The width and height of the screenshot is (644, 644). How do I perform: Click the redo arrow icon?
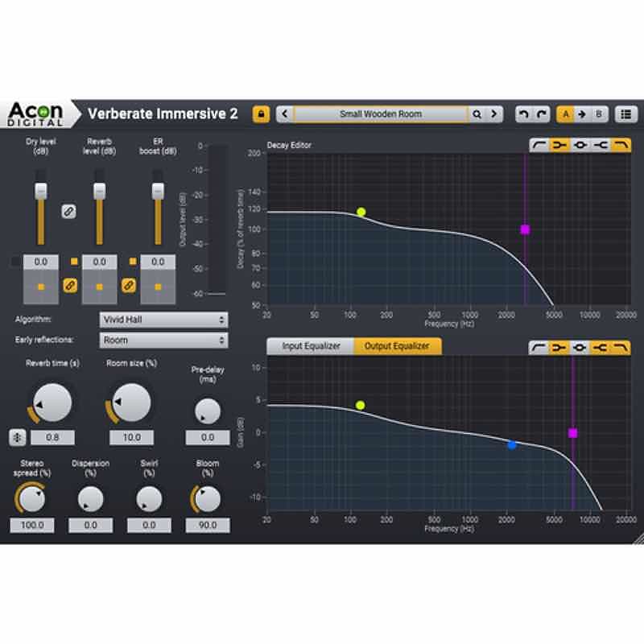(543, 113)
